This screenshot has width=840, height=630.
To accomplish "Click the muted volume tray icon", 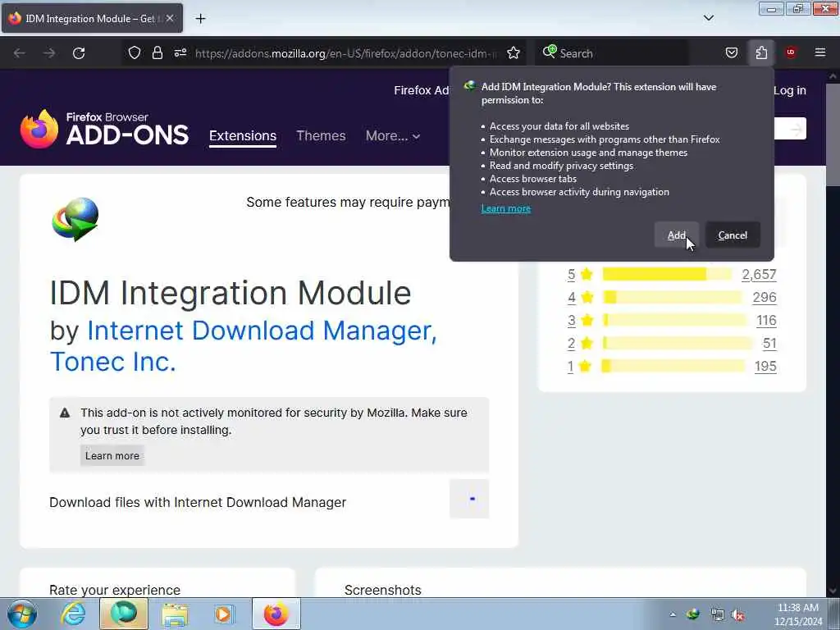I will point(738,615).
